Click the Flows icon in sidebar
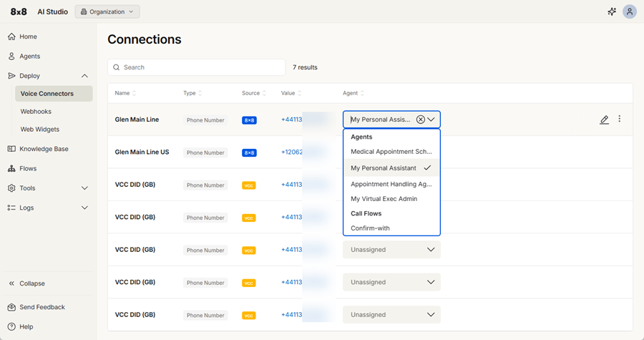The image size is (644, 340). (11, 168)
